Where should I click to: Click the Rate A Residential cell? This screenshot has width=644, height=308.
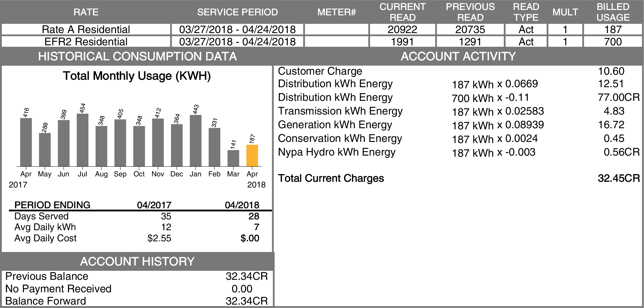pos(86,30)
